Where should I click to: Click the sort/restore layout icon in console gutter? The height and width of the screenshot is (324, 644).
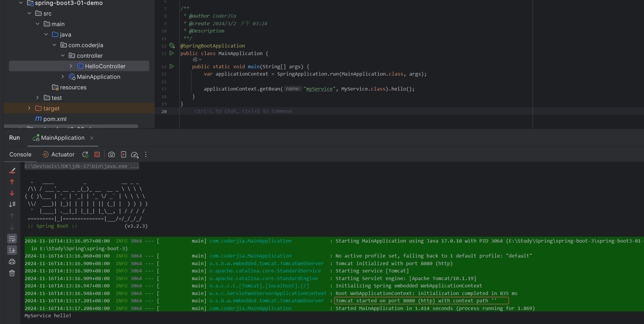click(12, 204)
